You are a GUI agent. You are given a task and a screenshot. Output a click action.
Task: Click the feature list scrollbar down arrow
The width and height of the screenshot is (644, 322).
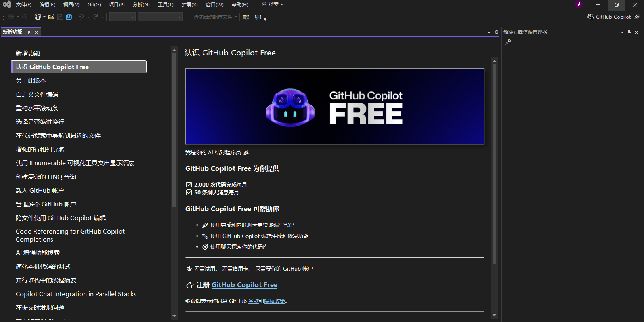point(174,316)
